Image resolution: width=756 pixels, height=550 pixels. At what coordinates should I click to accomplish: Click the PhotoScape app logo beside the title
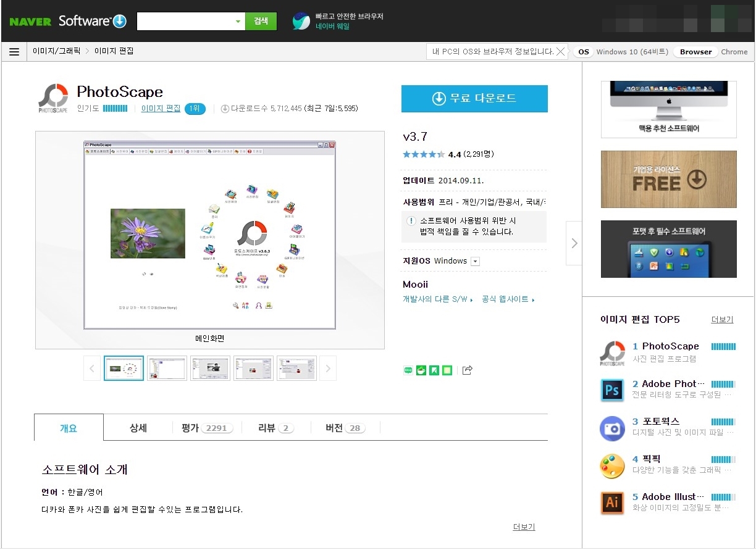point(52,98)
